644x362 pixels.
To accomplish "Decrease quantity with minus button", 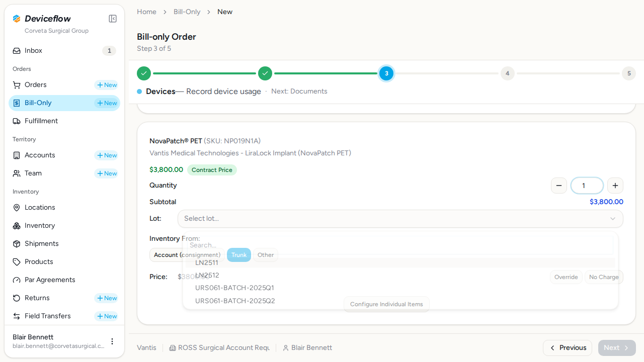I will coord(559,186).
